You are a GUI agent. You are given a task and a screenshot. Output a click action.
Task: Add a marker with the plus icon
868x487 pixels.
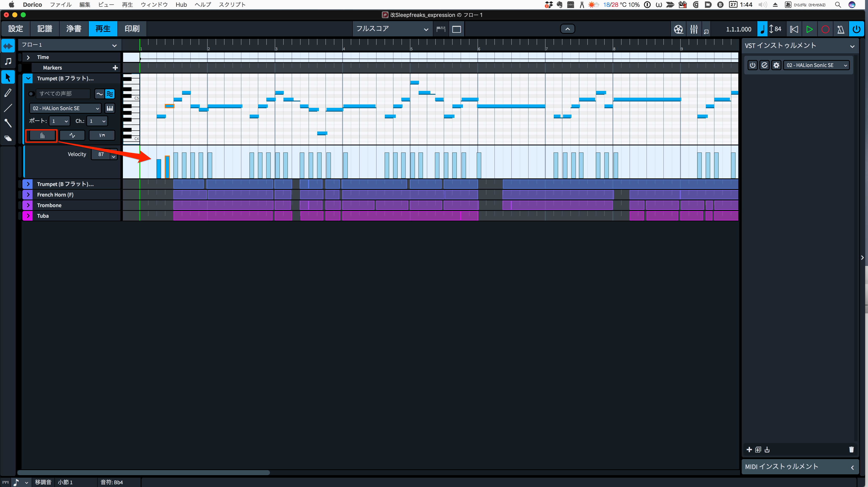point(115,68)
